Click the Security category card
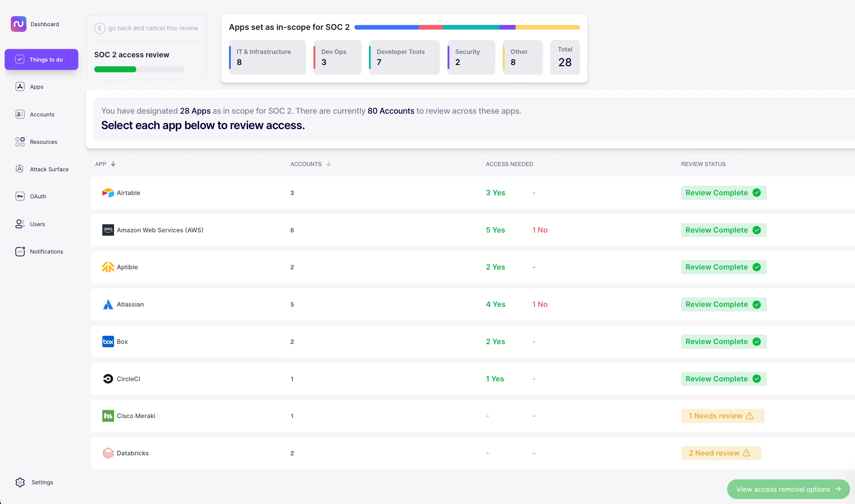855x504 pixels. (x=471, y=57)
